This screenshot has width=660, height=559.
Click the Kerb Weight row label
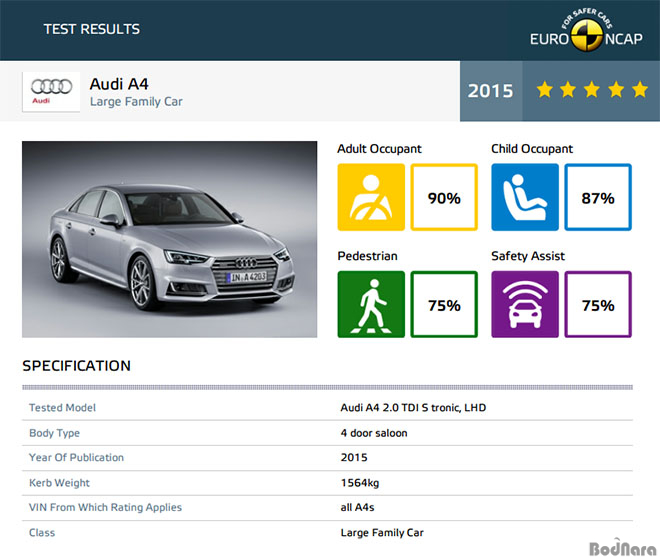click(x=59, y=483)
